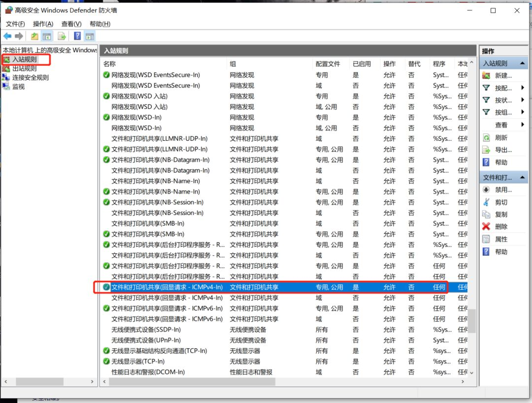Click the 剪切 scissors icon
The height and width of the screenshot is (403, 532).
[486, 202]
